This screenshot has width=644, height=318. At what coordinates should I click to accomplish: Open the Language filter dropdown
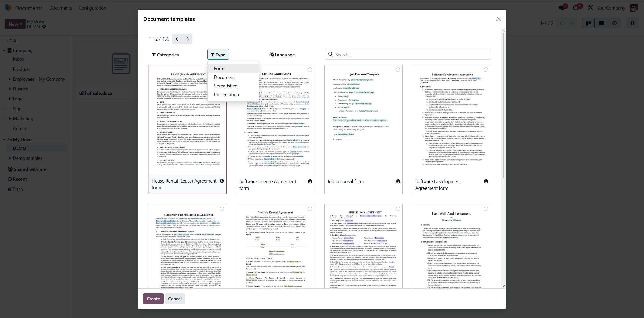click(282, 55)
